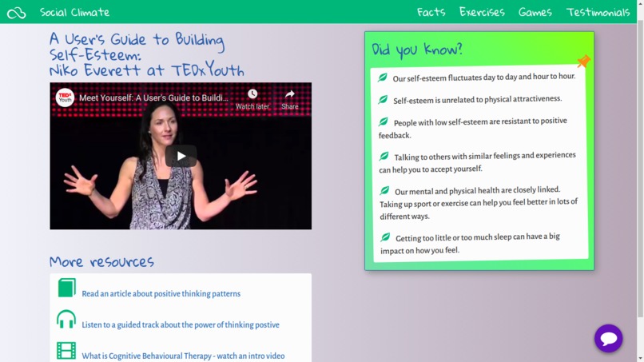
Task: Click the Share arrow icon on video
Action: 289,94
